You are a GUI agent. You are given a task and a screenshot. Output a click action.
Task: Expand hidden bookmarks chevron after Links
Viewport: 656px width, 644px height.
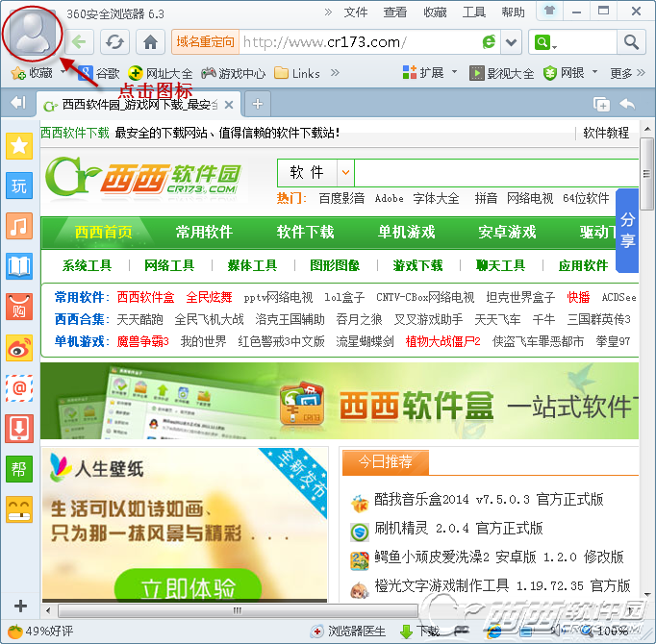click(335, 73)
